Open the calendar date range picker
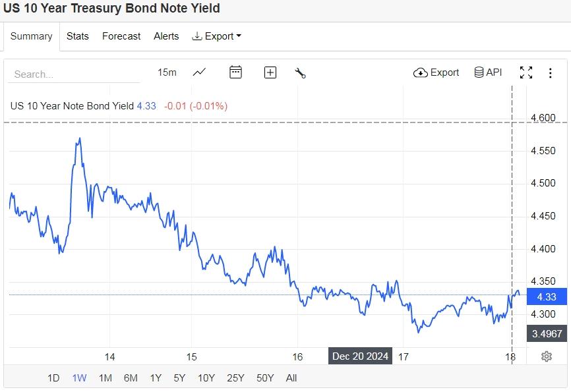Screen dimensions: 571x392 click(x=235, y=72)
